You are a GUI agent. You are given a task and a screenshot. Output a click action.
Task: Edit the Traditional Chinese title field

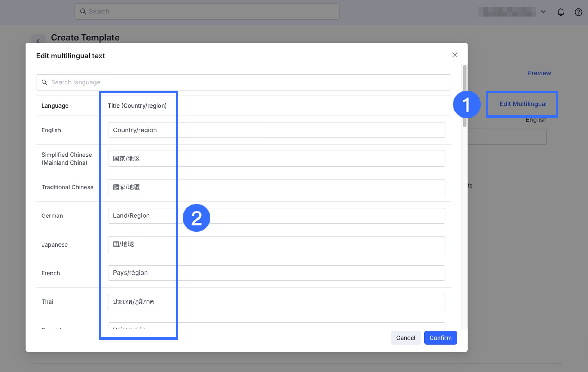276,187
